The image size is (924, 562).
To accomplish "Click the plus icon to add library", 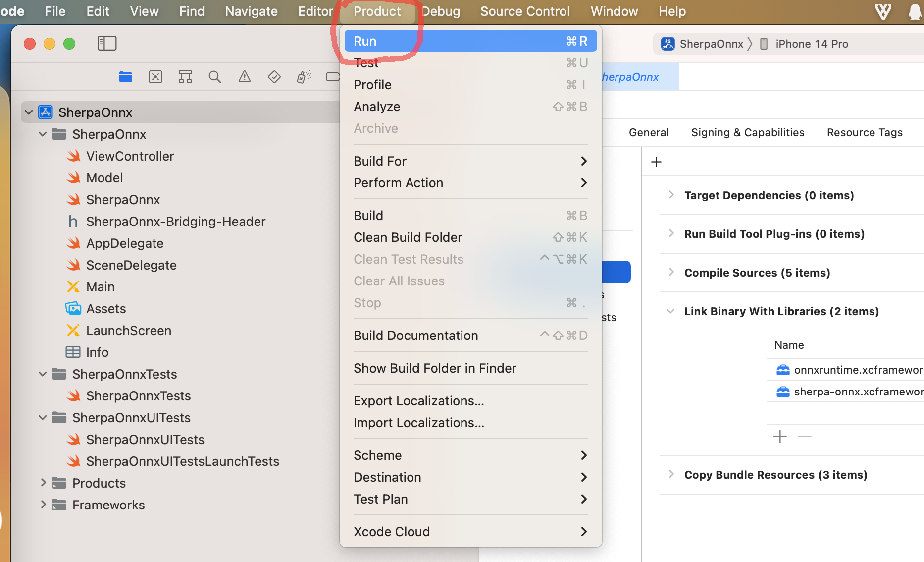I will tap(780, 437).
